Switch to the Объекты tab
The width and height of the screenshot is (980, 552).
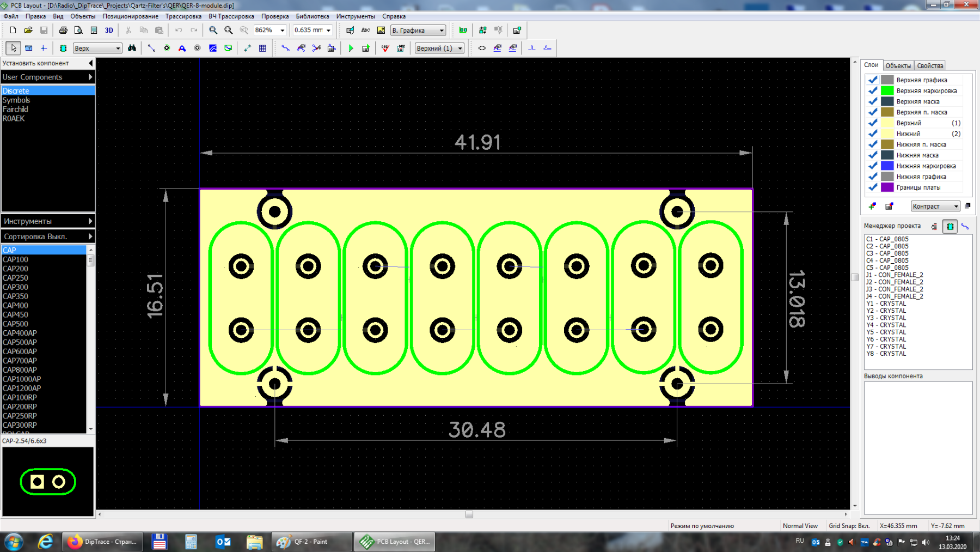click(898, 65)
